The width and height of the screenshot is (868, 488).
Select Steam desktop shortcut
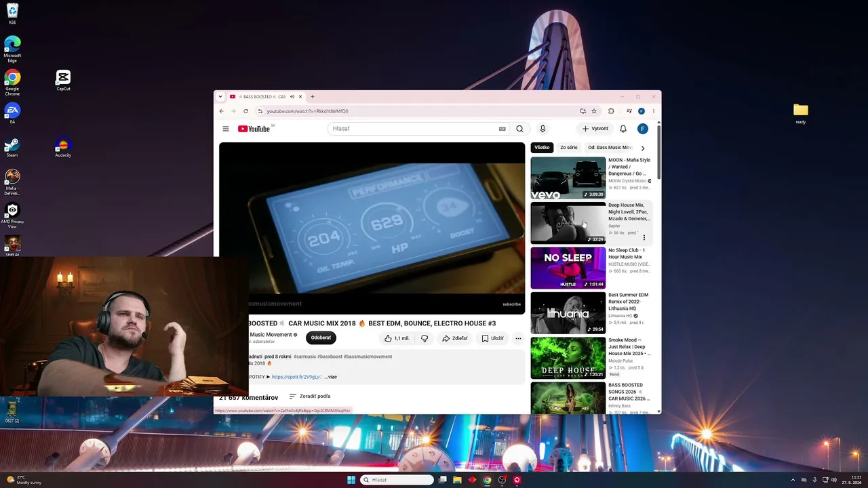tap(12, 147)
